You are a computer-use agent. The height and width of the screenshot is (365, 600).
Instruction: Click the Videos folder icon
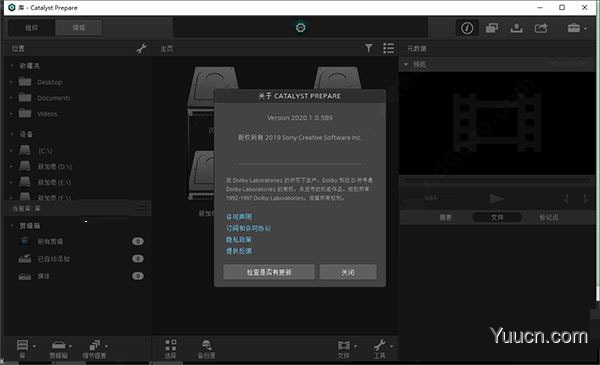pyautogui.click(x=25, y=113)
